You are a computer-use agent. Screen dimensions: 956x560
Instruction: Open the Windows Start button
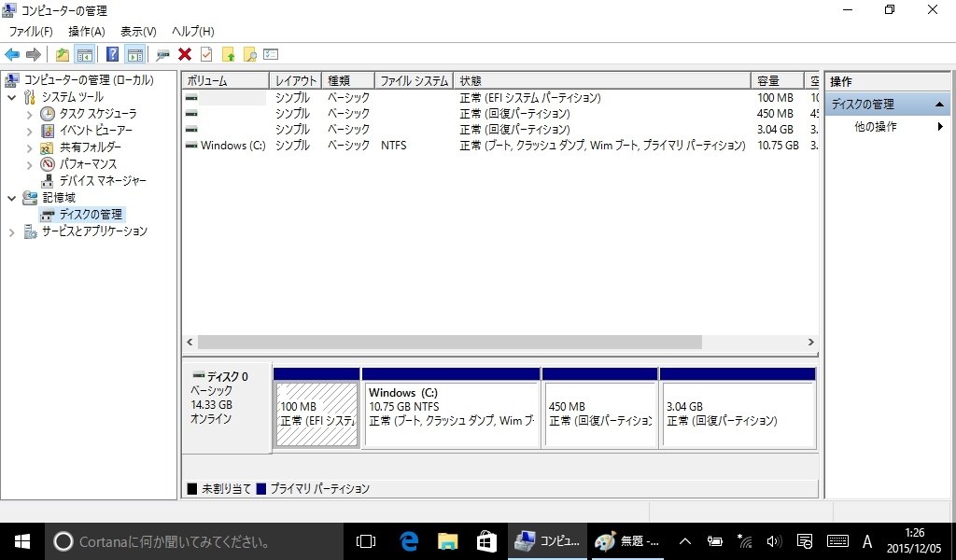pos(22,541)
